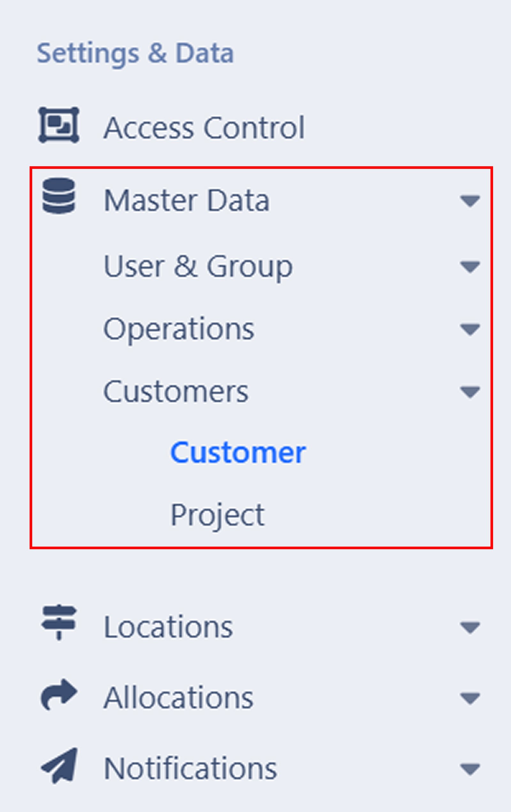Select the Allocations arrow icon

(59, 693)
